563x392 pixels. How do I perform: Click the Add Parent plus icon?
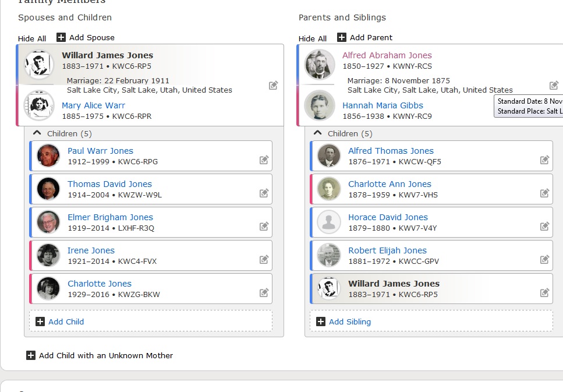pos(341,37)
